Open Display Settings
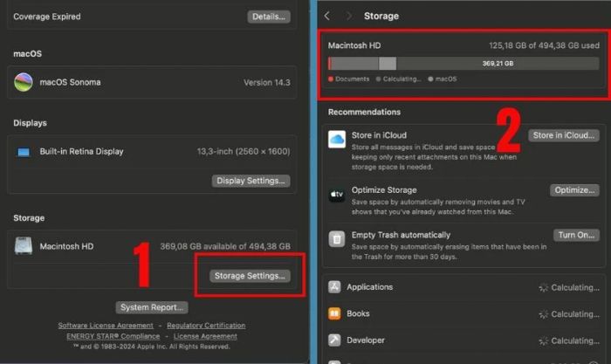The width and height of the screenshot is (611, 364). 251,181
